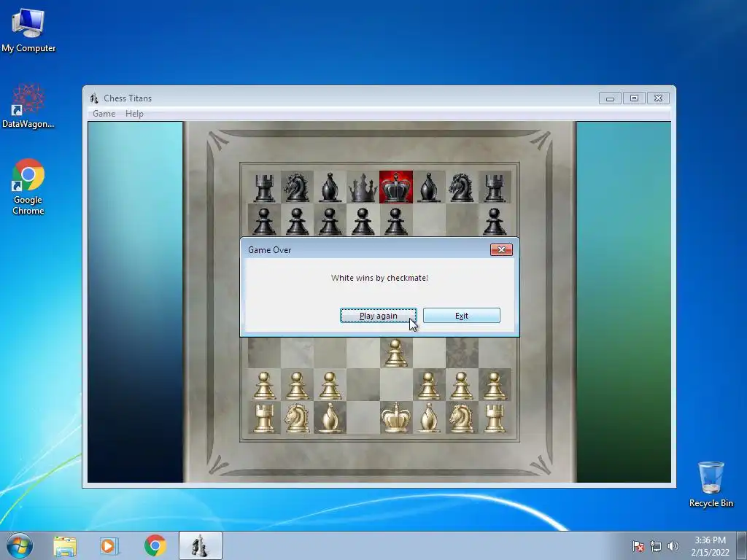
Task: Click the Play again button
Action: pos(379,315)
